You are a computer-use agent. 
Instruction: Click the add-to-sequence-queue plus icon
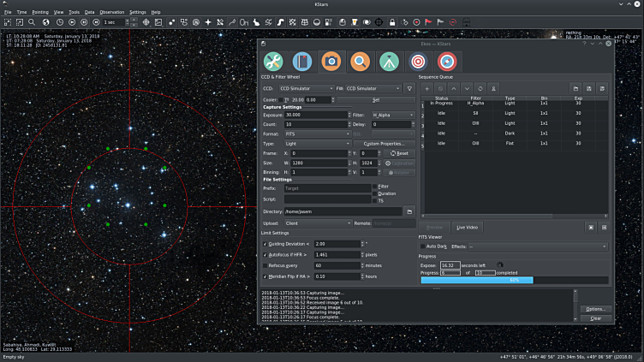[427, 88]
